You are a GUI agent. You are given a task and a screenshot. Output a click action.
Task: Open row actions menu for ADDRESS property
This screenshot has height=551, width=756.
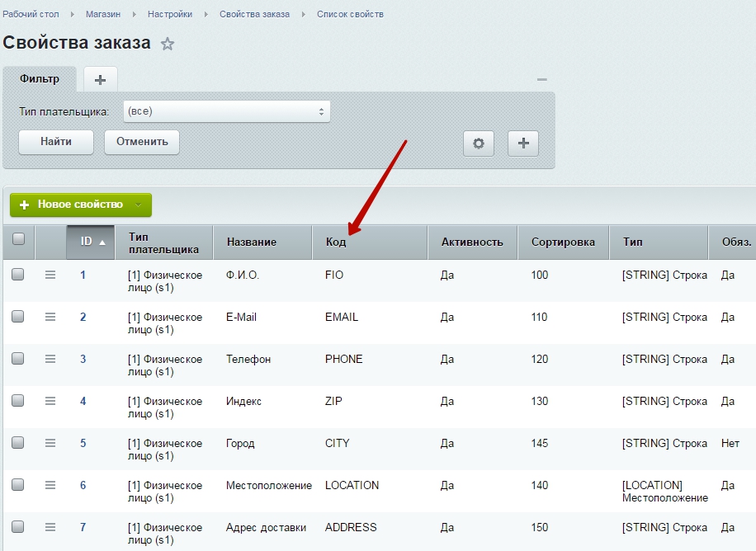click(x=50, y=527)
